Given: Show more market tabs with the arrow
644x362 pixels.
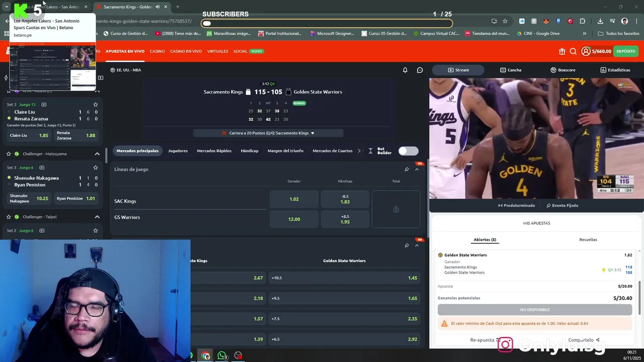Looking at the screenshot, I should tap(359, 151).
